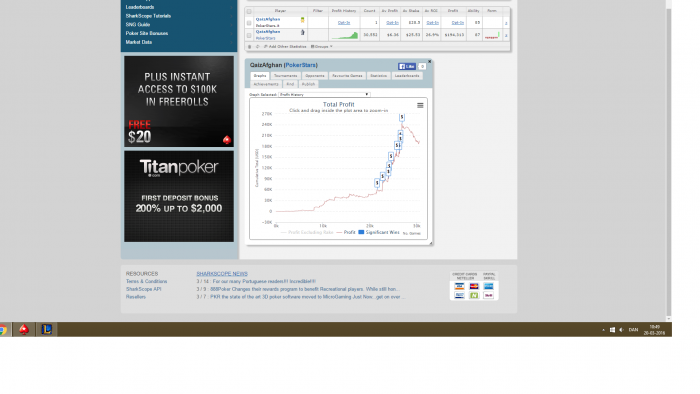The width and height of the screenshot is (700, 394).
Task: Tick the header select-all checkbox in player table
Action: tap(249, 11)
